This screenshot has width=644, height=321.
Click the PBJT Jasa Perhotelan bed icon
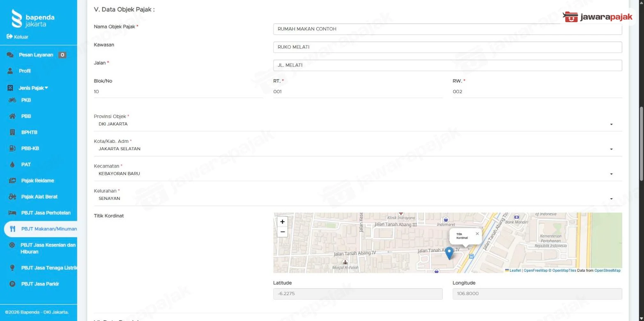[12, 213]
